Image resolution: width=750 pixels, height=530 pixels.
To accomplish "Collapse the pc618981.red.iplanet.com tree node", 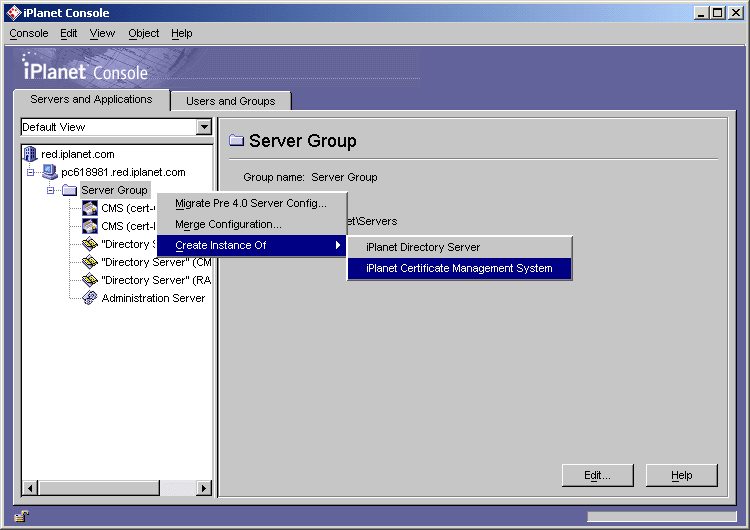I will point(31,172).
